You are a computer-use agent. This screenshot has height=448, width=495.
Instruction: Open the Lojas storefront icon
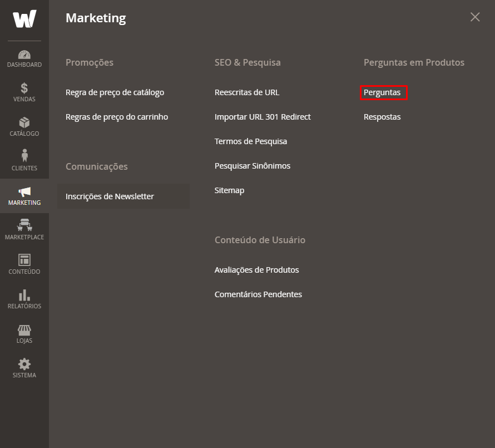pos(24,330)
